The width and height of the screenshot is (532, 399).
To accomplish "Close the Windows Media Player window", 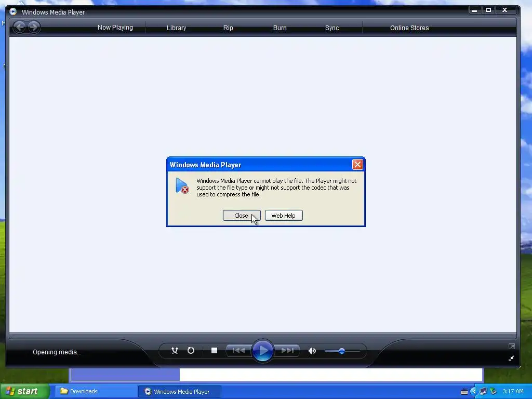I will (x=505, y=10).
